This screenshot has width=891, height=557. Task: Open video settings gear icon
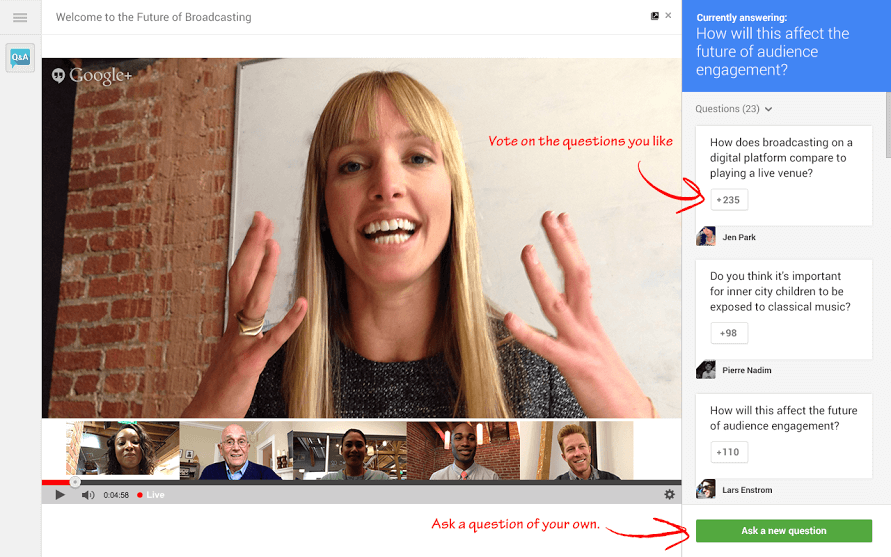tap(669, 494)
